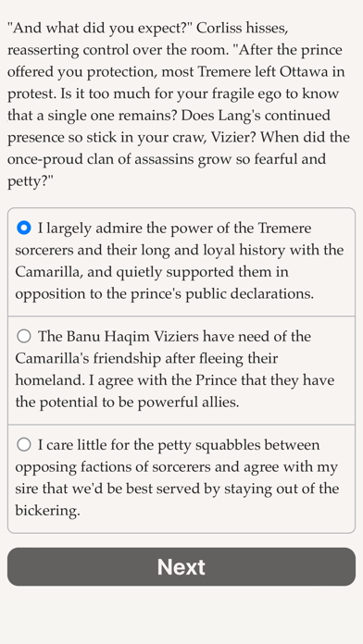Image resolution: width=363 pixels, height=644 pixels.
Task: Click the 'And what did you expect?' dialogue line
Action: [x=148, y=29]
